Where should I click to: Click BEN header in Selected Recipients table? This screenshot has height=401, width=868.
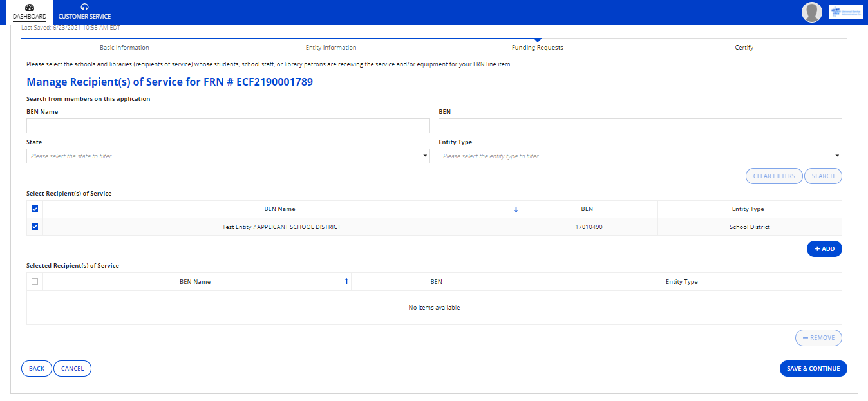437,281
